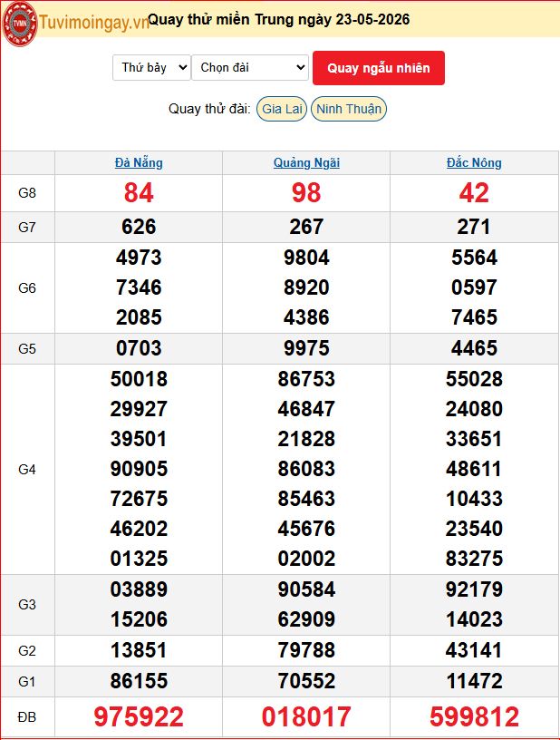
Task: Click G2 value 43141
Action: pyautogui.click(x=474, y=650)
